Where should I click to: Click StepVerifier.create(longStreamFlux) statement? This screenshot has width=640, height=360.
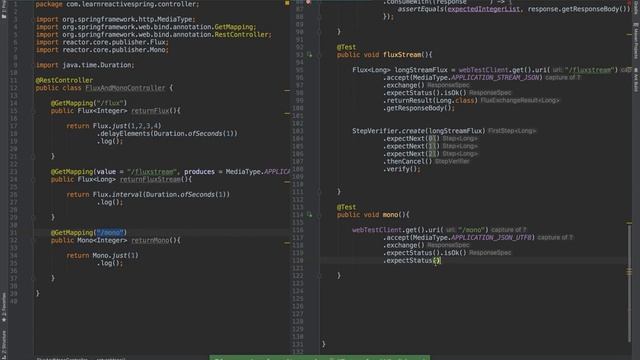point(418,131)
